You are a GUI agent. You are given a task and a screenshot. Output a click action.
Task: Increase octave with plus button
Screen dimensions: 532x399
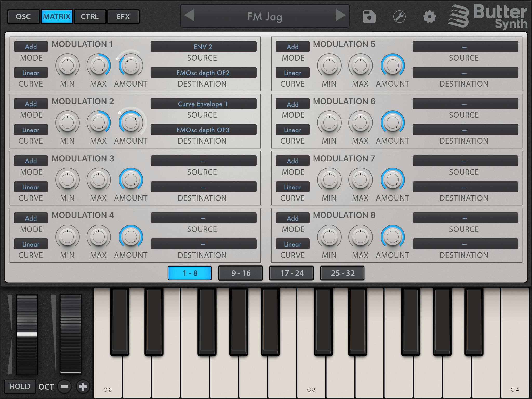(83, 387)
